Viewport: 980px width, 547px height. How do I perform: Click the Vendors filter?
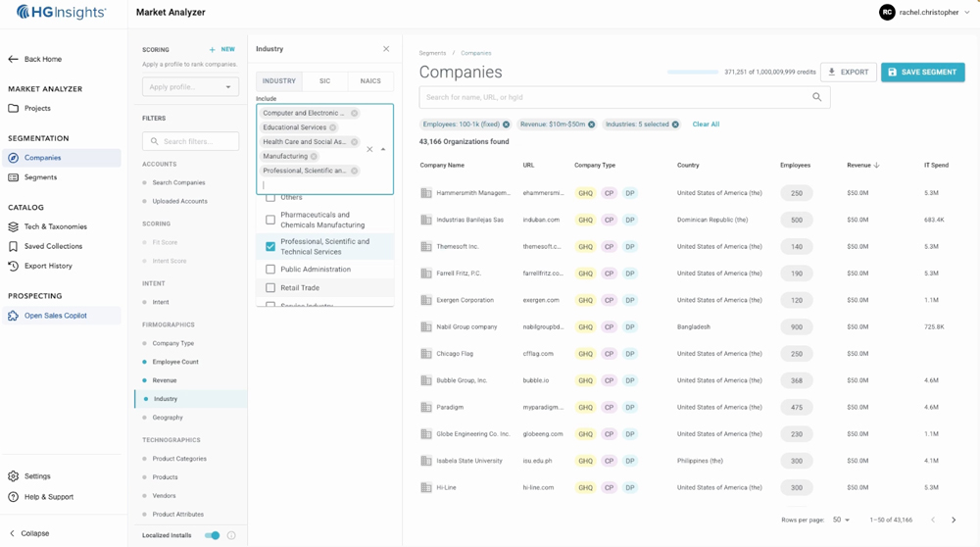pyautogui.click(x=164, y=496)
